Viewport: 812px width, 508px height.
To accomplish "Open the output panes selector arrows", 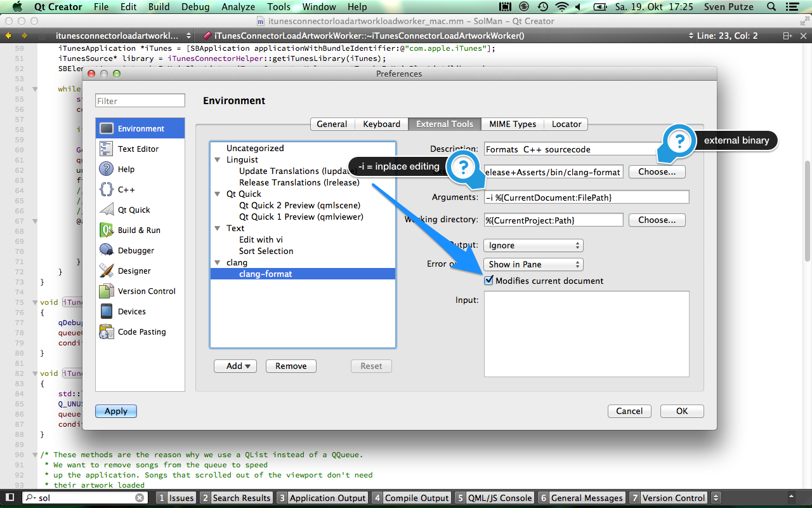I will click(716, 498).
